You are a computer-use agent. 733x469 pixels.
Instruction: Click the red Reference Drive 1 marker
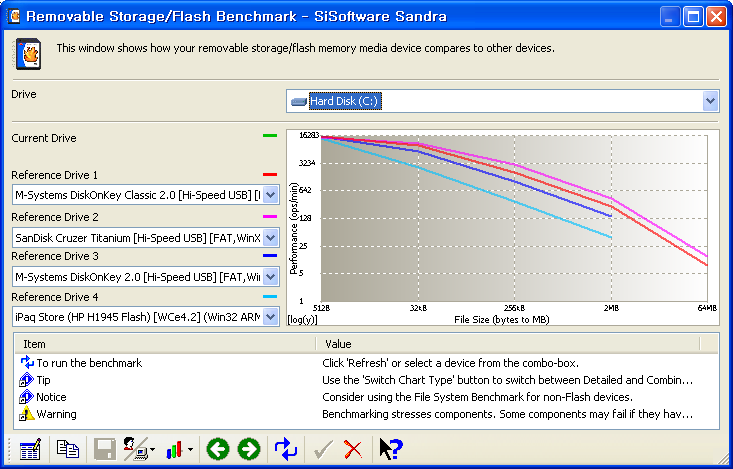click(x=270, y=174)
